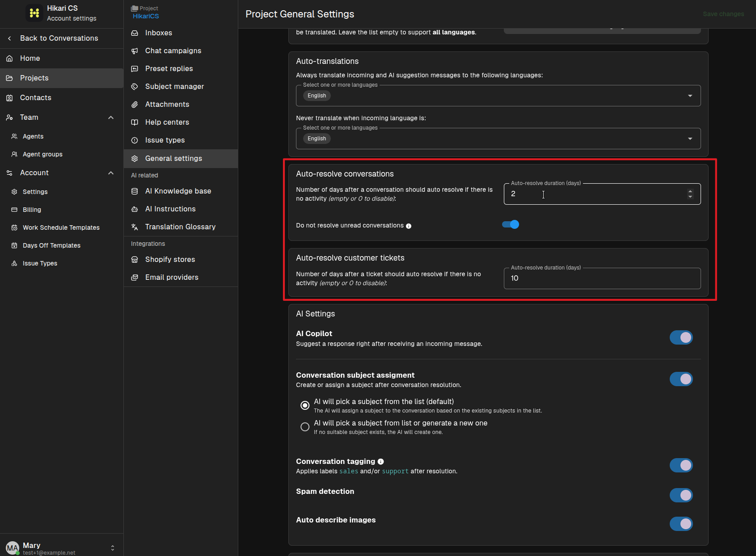
Task: Collapse the Account section chevron
Action: coord(111,173)
